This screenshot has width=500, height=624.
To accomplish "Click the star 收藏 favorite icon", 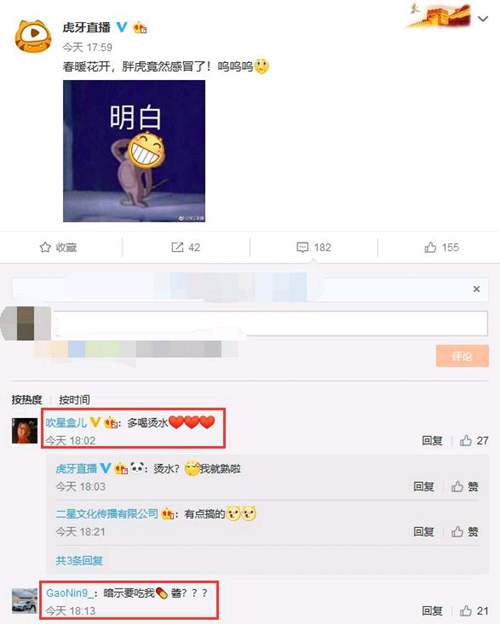I will 45,247.
